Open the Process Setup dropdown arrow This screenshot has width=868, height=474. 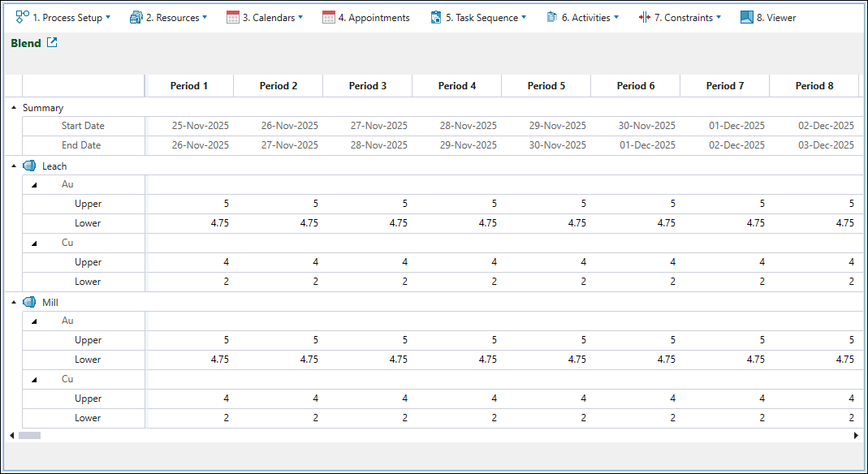click(108, 17)
